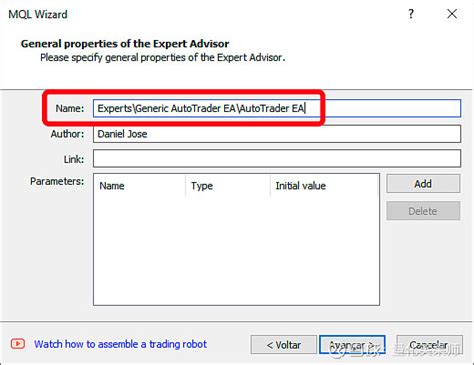The image size is (474, 365).
Task: Proceed with the Avançar button
Action: point(352,345)
